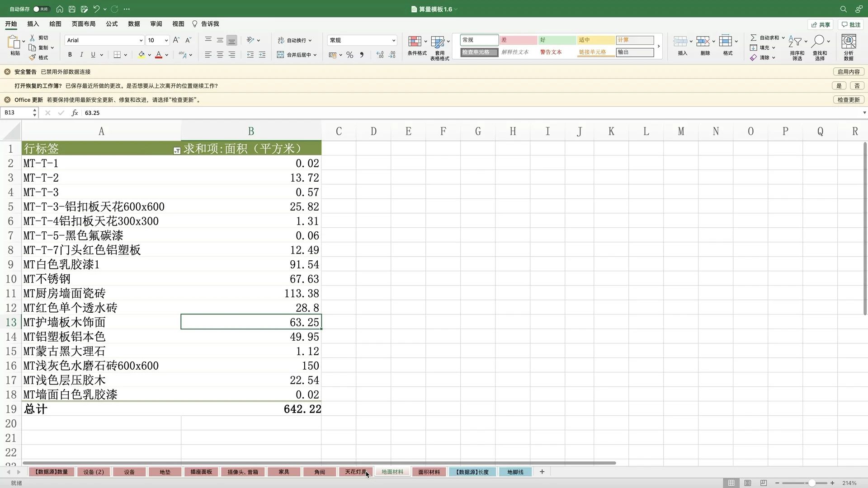Switch to page layout view
The width and height of the screenshot is (868, 488).
(747, 483)
